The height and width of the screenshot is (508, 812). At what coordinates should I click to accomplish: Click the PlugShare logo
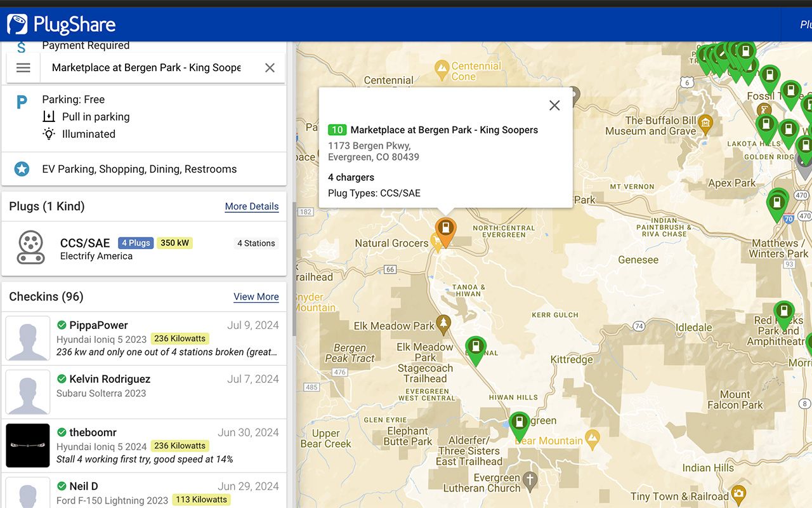tap(62, 25)
